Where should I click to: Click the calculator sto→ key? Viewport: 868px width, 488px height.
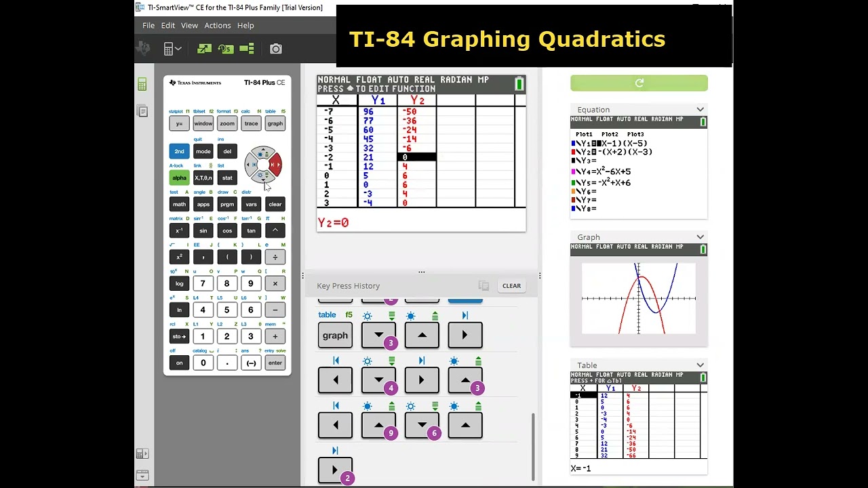179,336
